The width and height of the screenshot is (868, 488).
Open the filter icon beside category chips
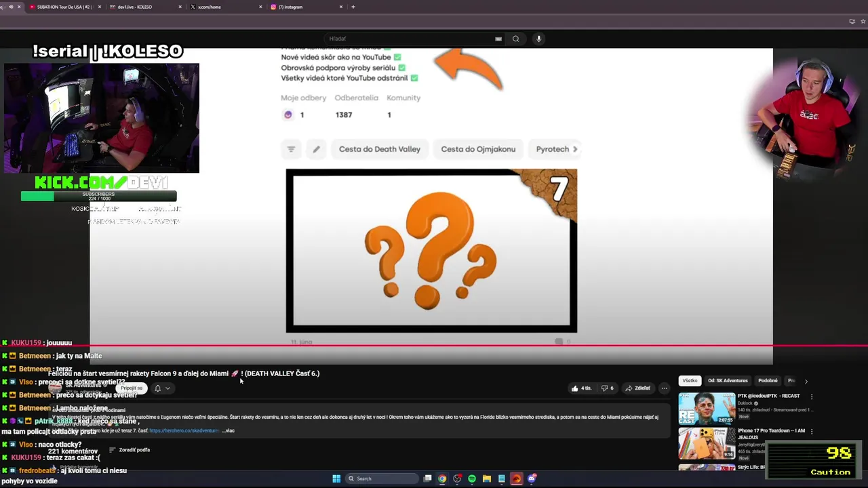291,149
